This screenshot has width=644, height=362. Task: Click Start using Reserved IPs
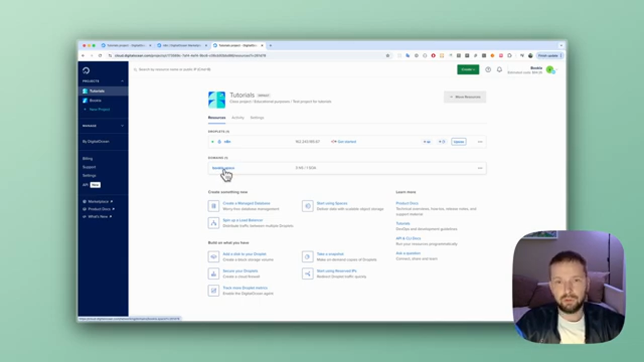point(337,271)
